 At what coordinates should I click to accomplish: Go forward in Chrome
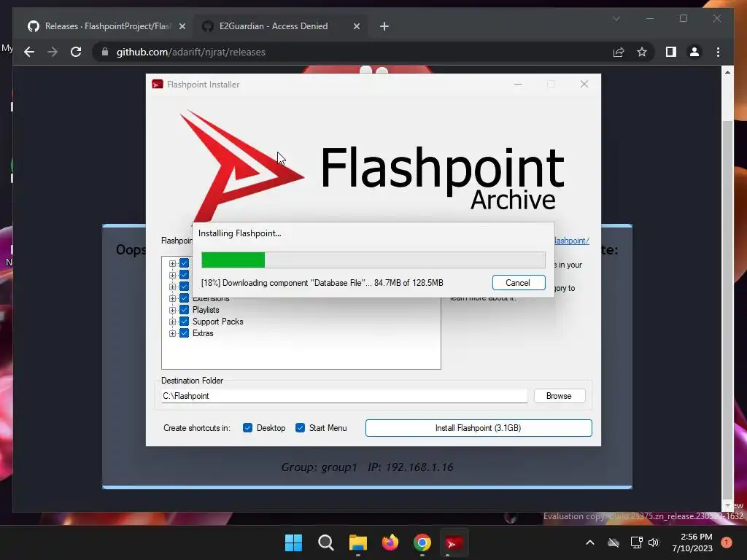click(x=53, y=52)
